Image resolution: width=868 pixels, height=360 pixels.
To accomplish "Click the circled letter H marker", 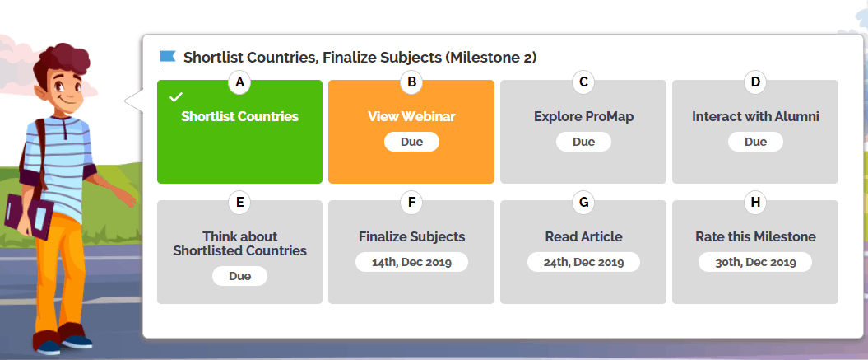I will pyautogui.click(x=755, y=203).
